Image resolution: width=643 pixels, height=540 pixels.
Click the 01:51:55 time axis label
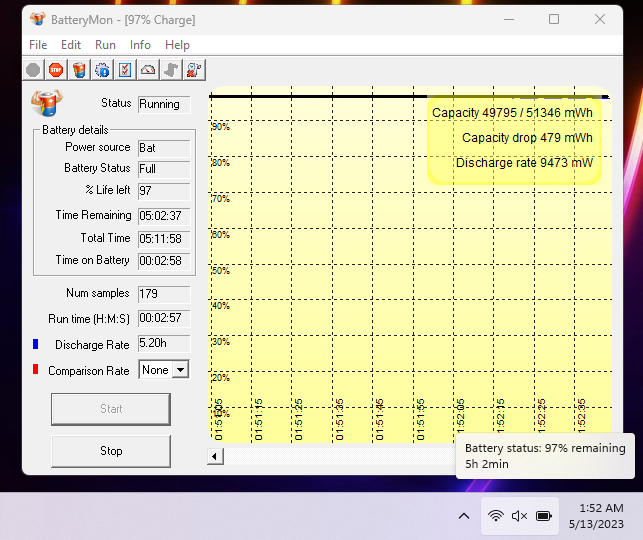click(420, 419)
